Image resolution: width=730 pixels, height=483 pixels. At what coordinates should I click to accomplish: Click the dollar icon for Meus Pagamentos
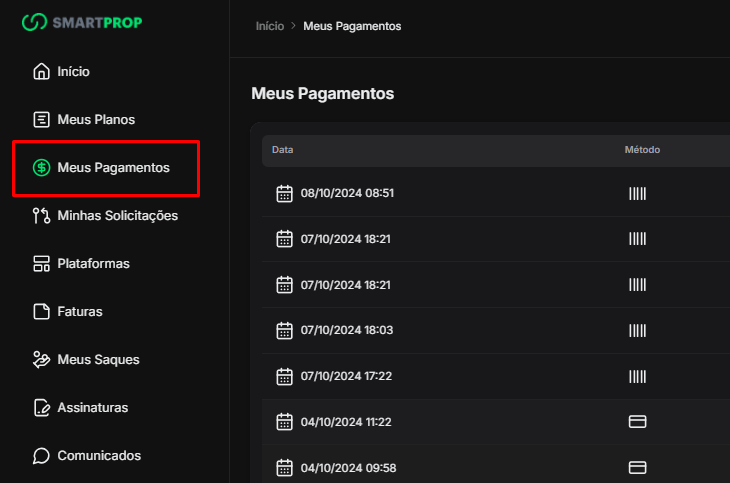(41, 168)
